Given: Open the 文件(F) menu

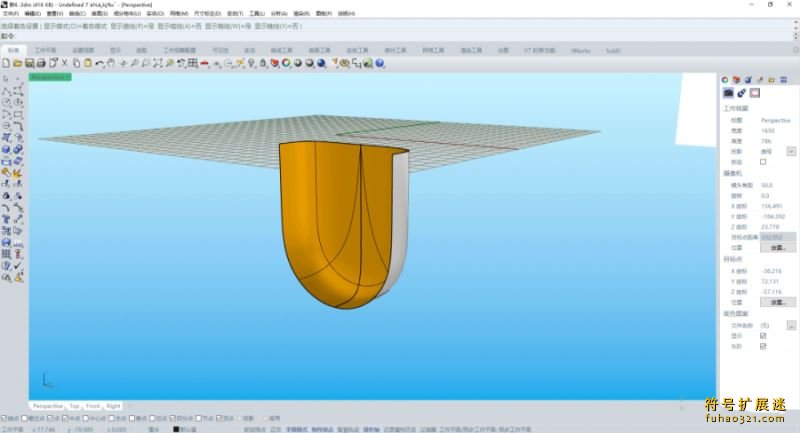Looking at the screenshot, I should click(11, 13).
